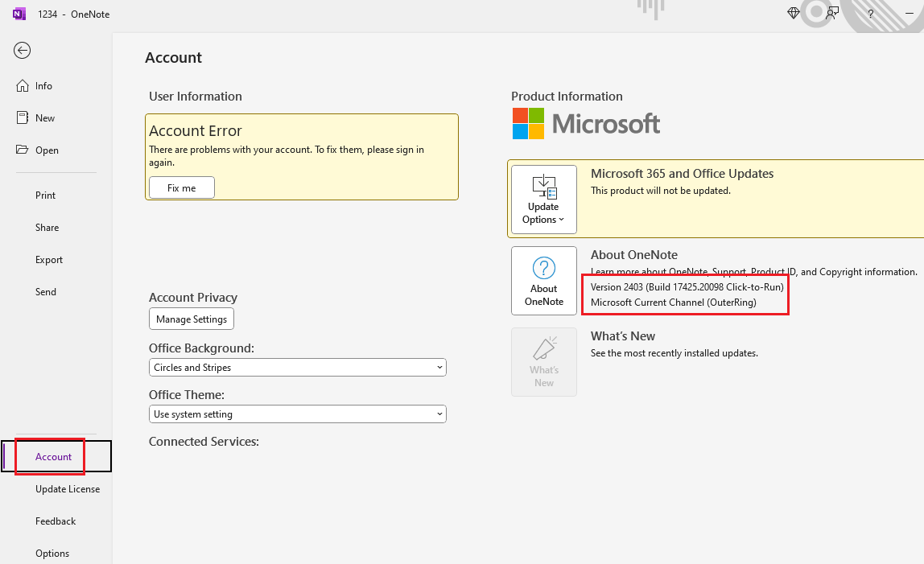
Task: Open Manage Settings for account privacy
Action: [x=192, y=319]
